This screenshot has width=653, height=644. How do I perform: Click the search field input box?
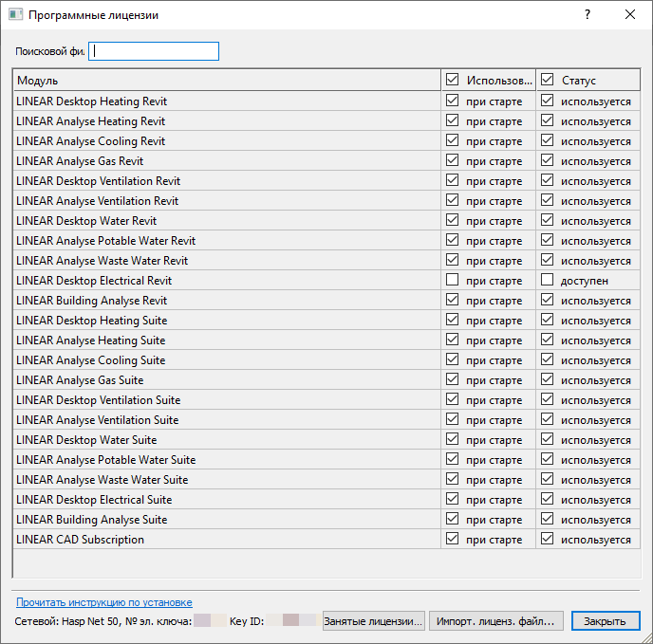click(x=154, y=51)
